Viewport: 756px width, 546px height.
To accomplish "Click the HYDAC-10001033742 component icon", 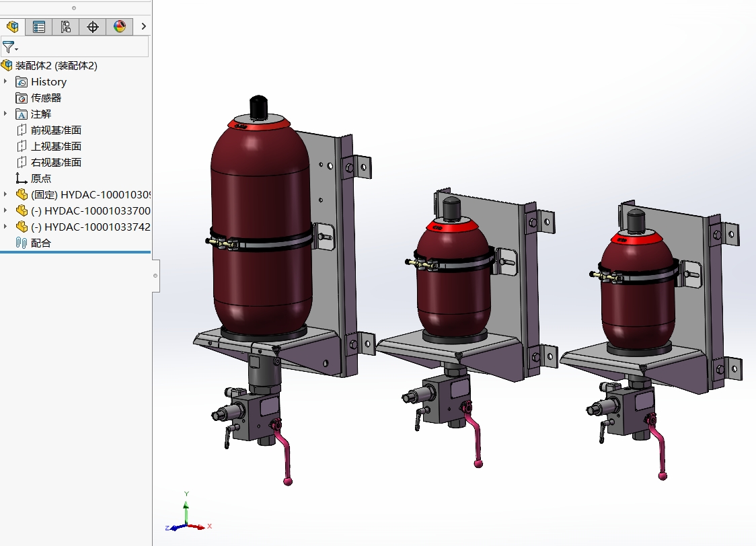I will [x=22, y=227].
